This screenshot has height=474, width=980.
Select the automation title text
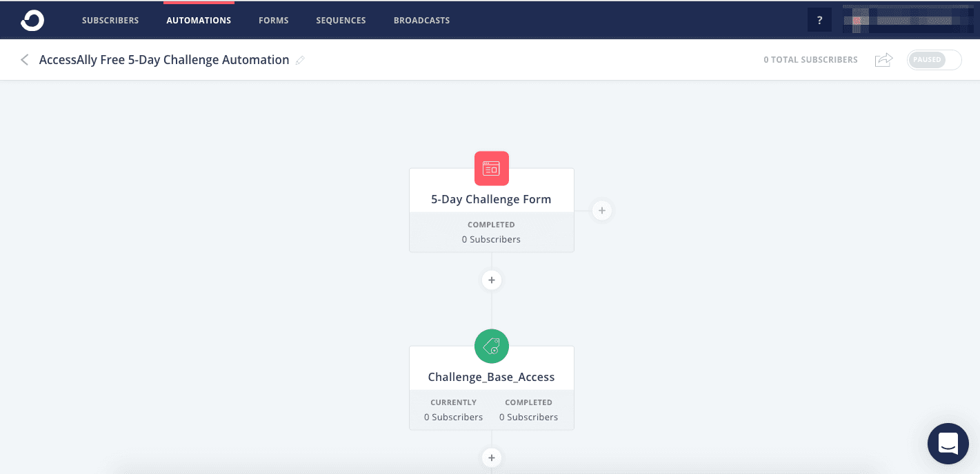tap(164, 60)
